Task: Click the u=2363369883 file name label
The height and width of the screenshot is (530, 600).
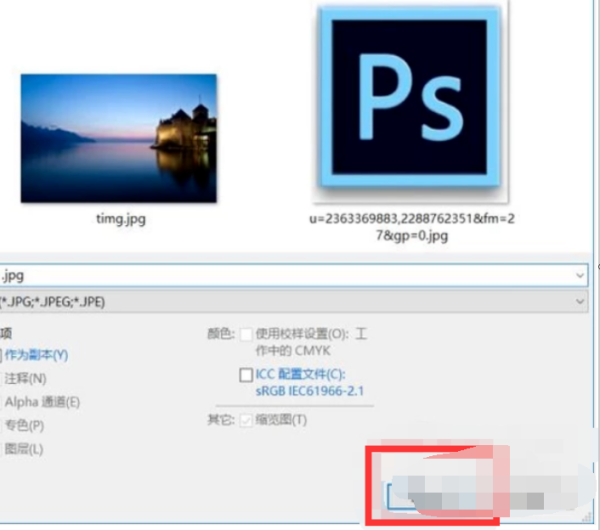Action: pos(412,227)
